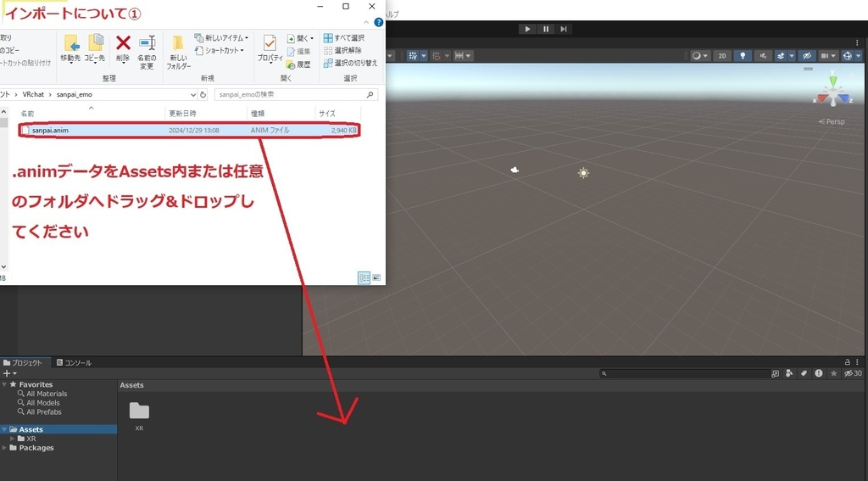Image resolution: width=868 pixels, height=481 pixels.
Task: Sort by the 更新日時 column header
Action: [206, 113]
